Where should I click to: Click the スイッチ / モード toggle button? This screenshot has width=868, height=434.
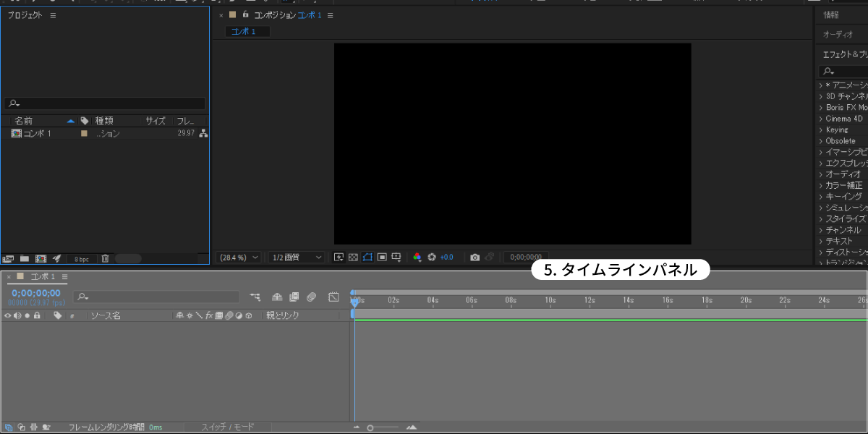[228, 427]
